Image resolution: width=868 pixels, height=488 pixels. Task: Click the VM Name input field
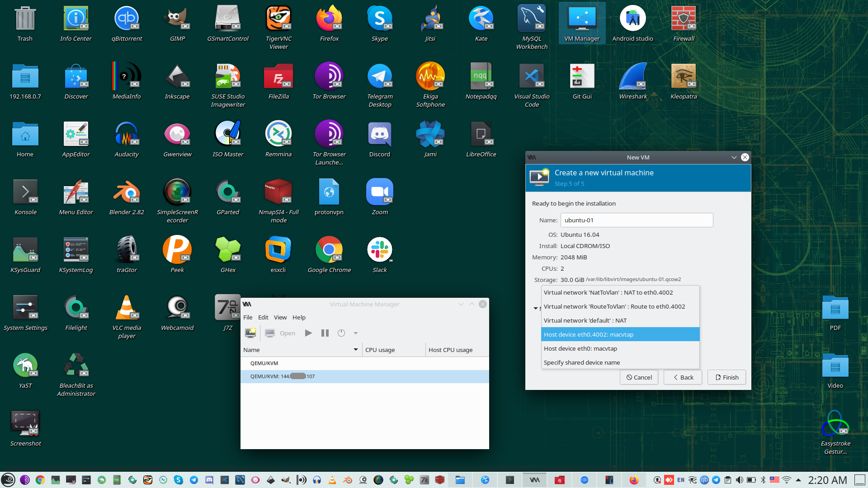pos(636,220)
